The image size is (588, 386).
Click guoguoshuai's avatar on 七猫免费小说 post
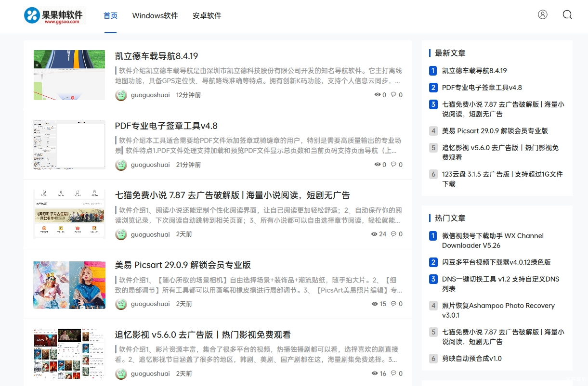(x=121, y=234)
